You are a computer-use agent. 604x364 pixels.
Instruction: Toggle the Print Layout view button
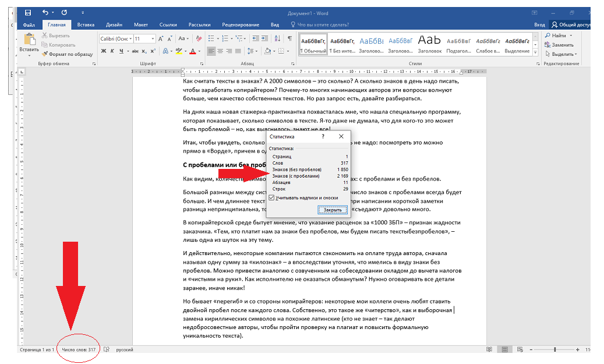click(x=504, y=349)
